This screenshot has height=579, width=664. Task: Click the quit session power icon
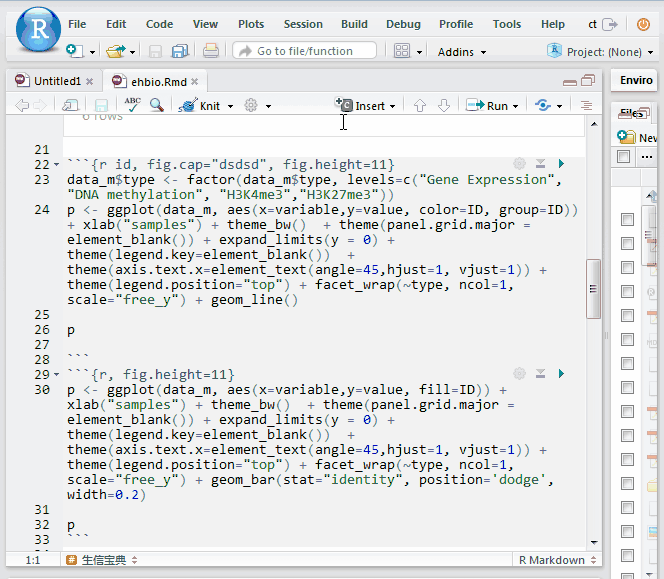(643, 25)
